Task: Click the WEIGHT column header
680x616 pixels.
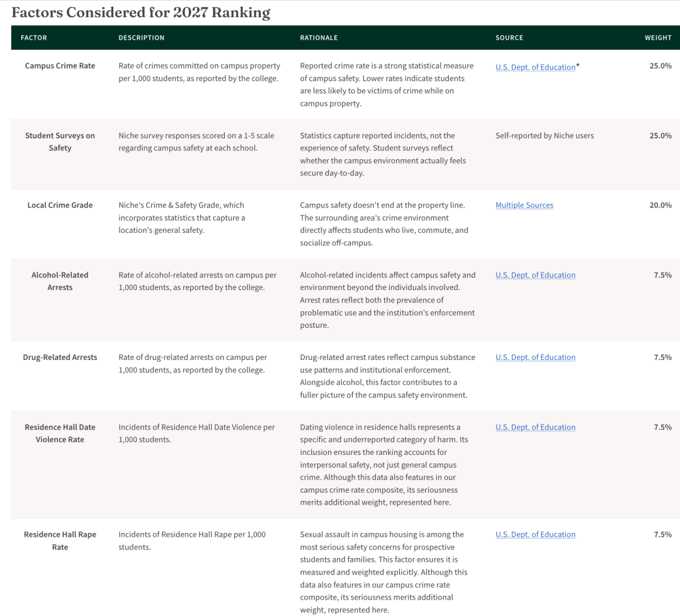Action: tap(658, 38)
